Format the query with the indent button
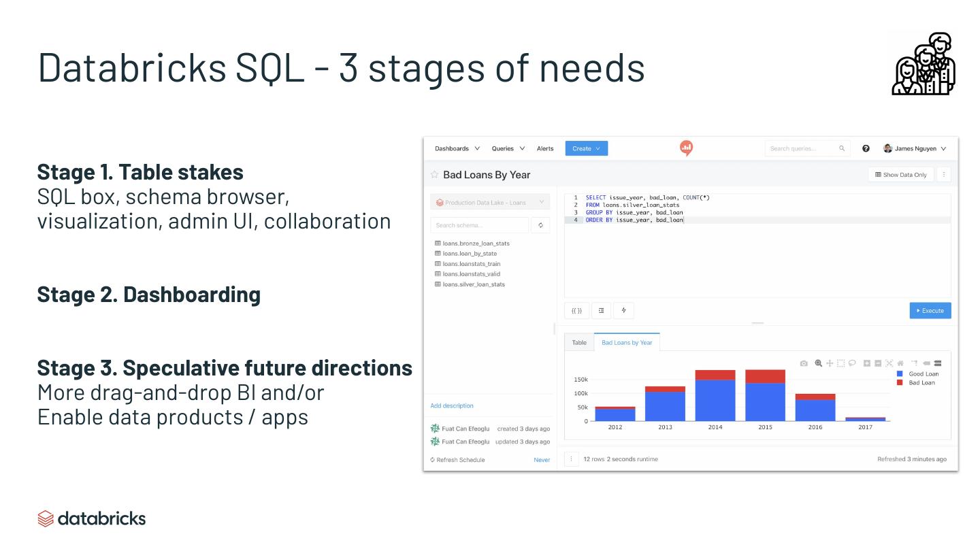Image resolution: width=980 pixels, height=551 pixels. point(601,311)
